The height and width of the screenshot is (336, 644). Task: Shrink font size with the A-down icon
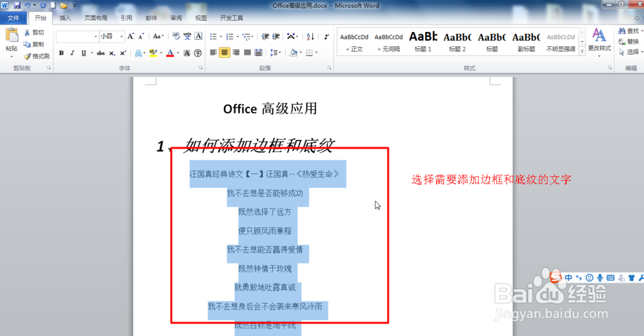[141, 37]
